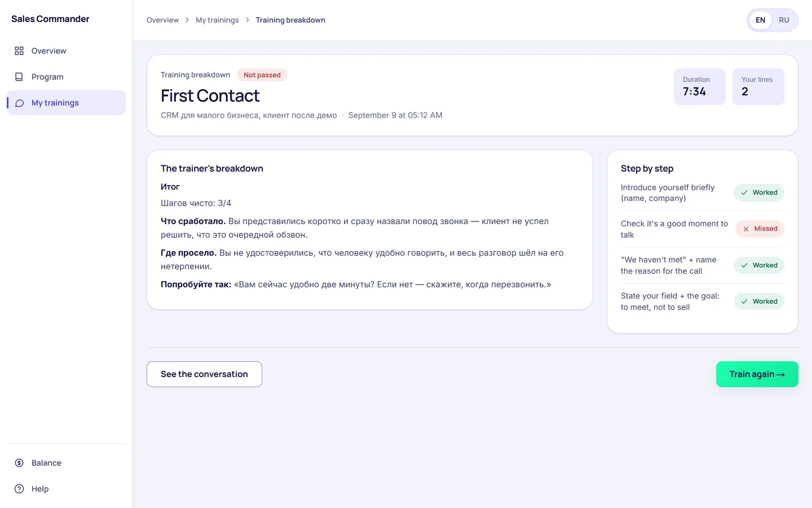Click the green checkmark on Introduce yourself step
The height and width of the screenshot is (508, 812).
[744, 192]
